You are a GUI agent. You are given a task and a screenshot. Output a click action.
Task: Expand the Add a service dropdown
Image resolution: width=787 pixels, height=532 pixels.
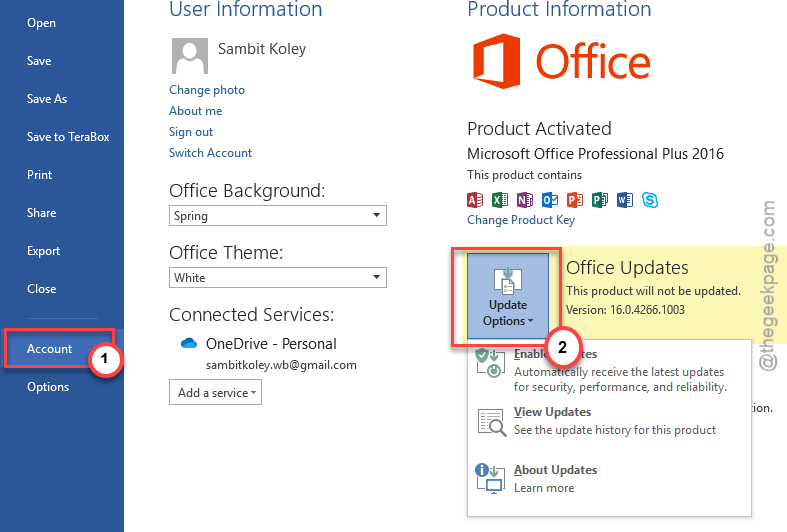point(215,392)
